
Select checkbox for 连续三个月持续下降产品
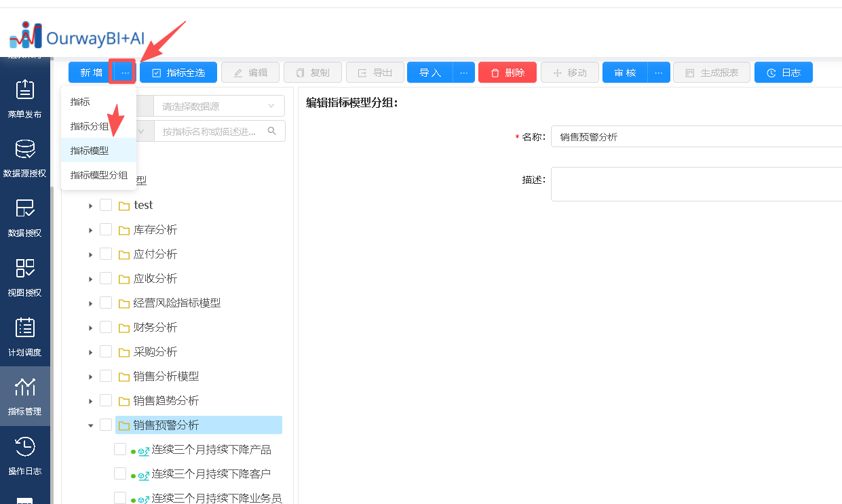click(120, 449)
